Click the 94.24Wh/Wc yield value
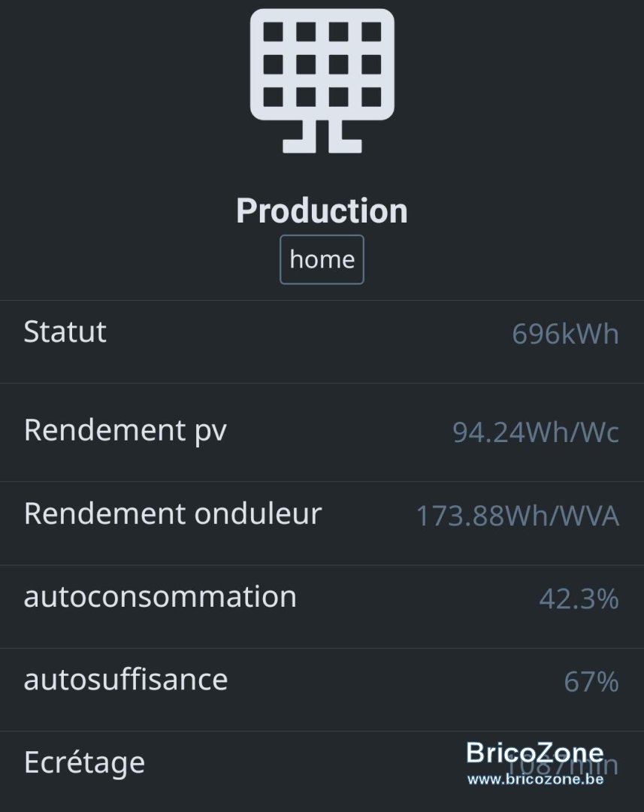The width and height of the screenshot is (644, 812). tap(536, 432)
